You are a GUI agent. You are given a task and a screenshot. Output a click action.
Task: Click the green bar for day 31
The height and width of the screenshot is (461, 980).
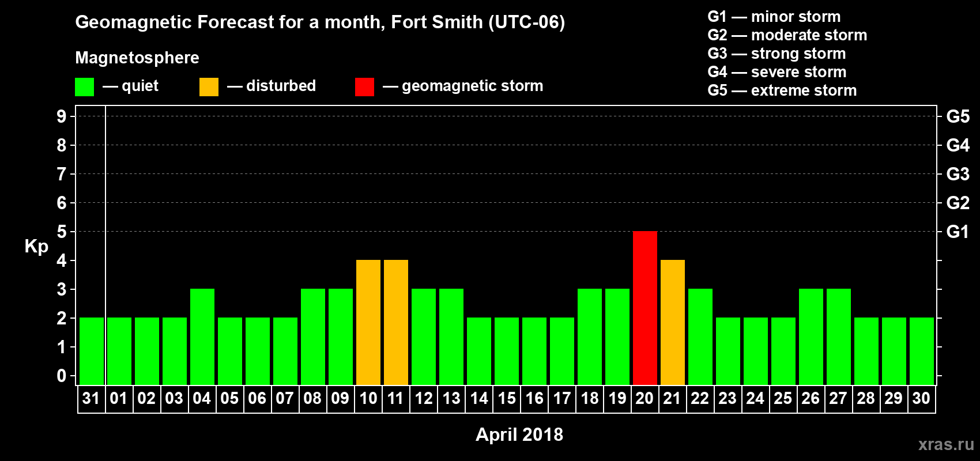pos(92,351)
